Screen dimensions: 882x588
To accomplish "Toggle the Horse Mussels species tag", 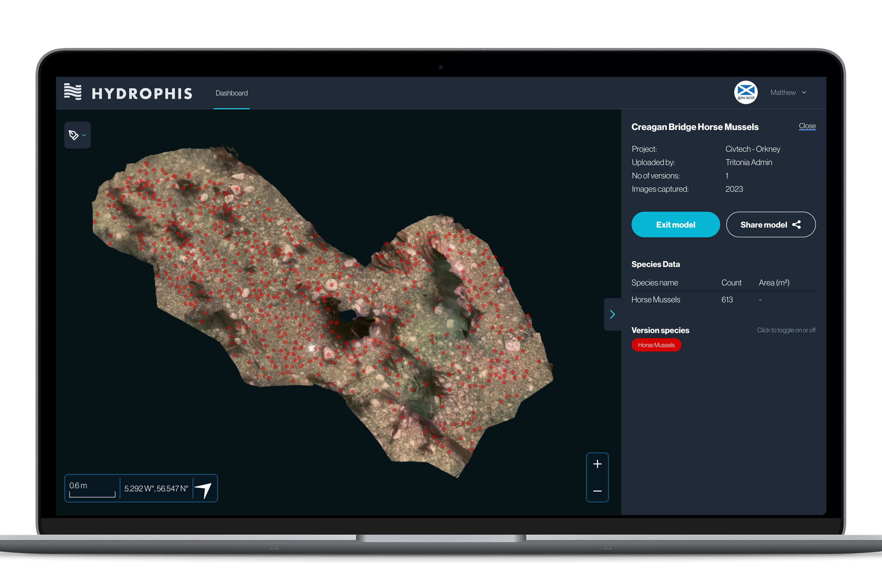I will coord(656,345).
